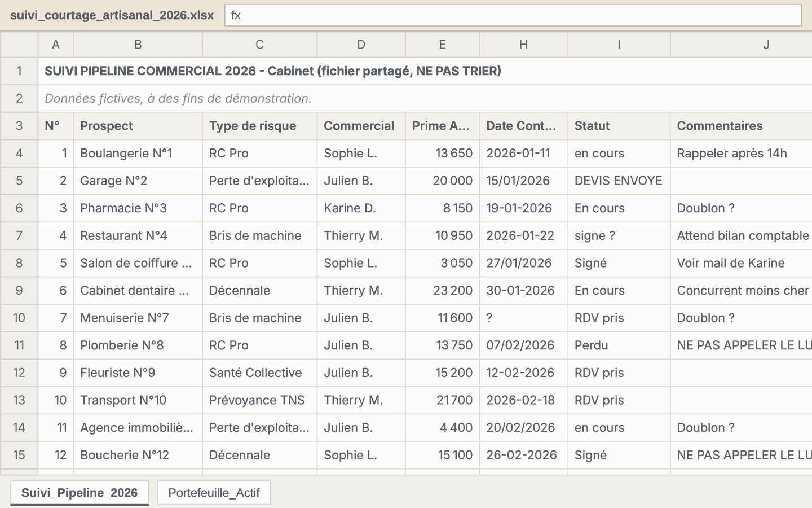Select the 'Garage N°2' cell

138,181
